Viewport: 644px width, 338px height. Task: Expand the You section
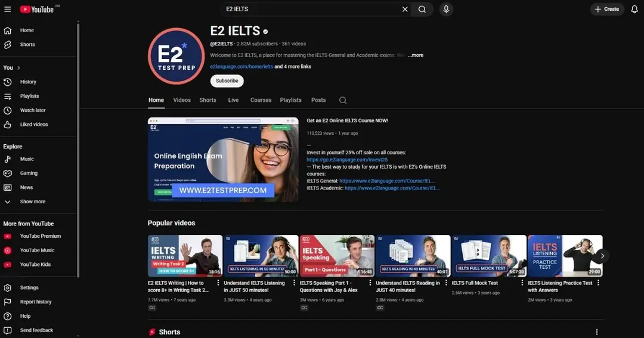tap(11, 67)
